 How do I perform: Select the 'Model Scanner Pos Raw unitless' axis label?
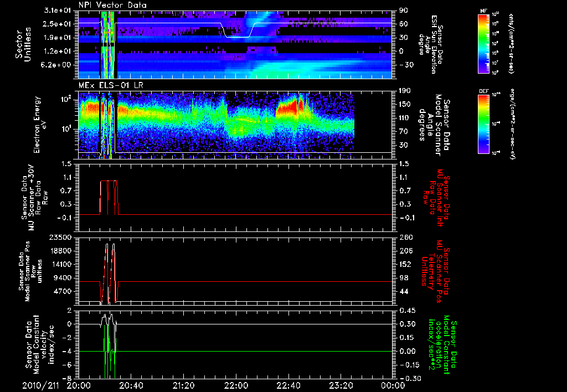(30, 271)
